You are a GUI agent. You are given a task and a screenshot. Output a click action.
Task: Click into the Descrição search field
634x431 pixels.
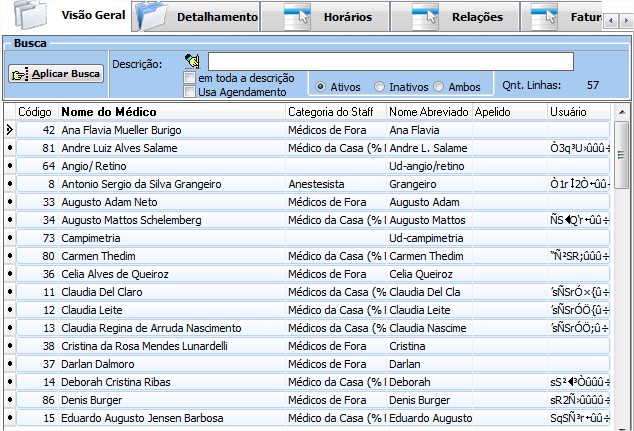390,62
